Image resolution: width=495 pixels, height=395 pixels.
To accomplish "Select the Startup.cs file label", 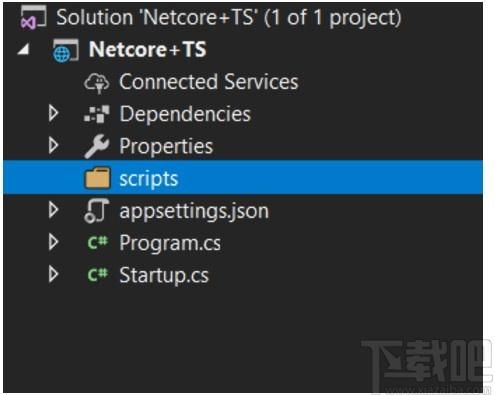I will click(164, 275).
